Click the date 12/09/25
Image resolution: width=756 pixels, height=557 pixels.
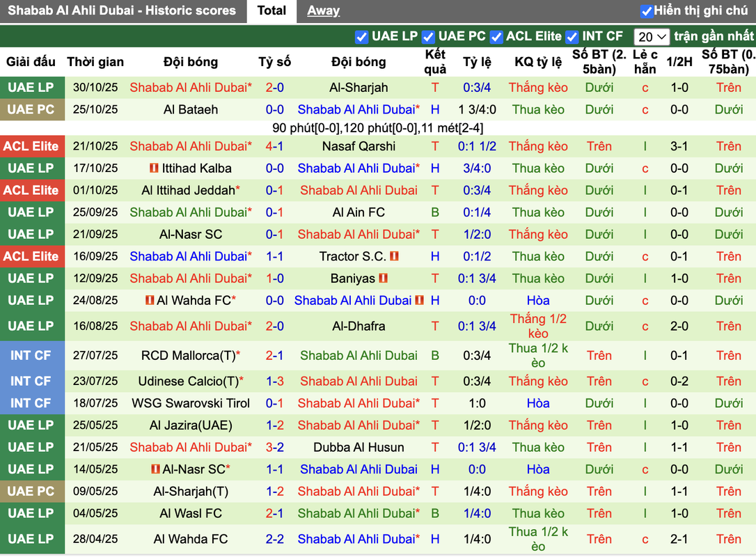[x=95, y=278]
